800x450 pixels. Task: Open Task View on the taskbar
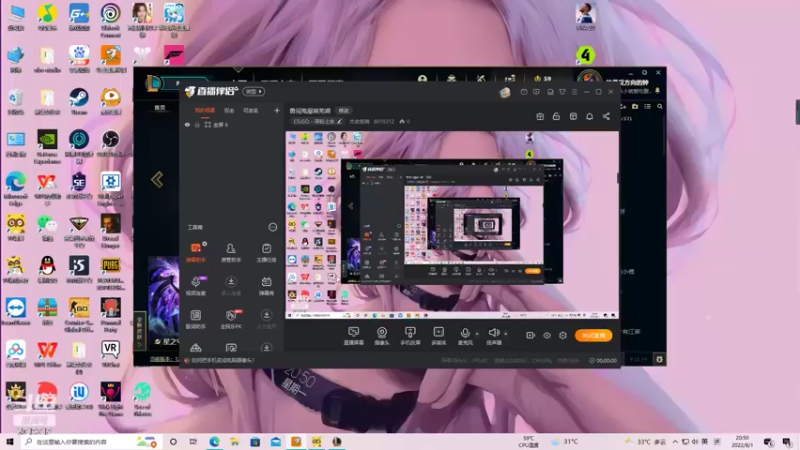(193, 441)
